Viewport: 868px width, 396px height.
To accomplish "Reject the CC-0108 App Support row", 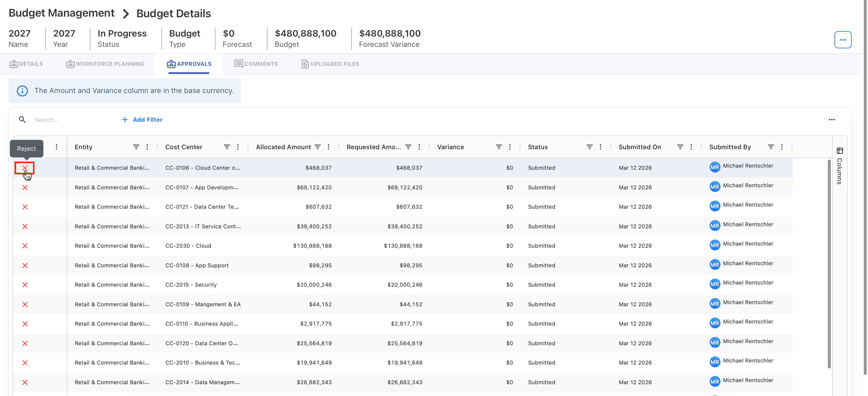I will [x=24, y=265].
